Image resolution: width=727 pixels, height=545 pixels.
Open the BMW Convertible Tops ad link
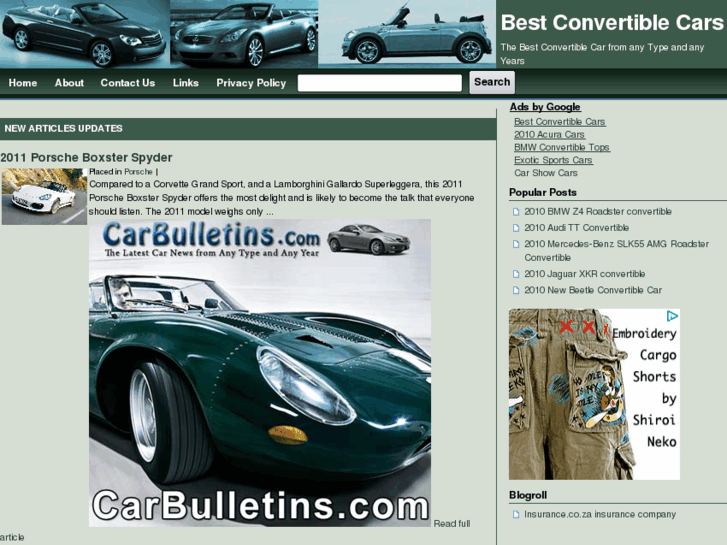pyautogui.click(x=562, y=147)
